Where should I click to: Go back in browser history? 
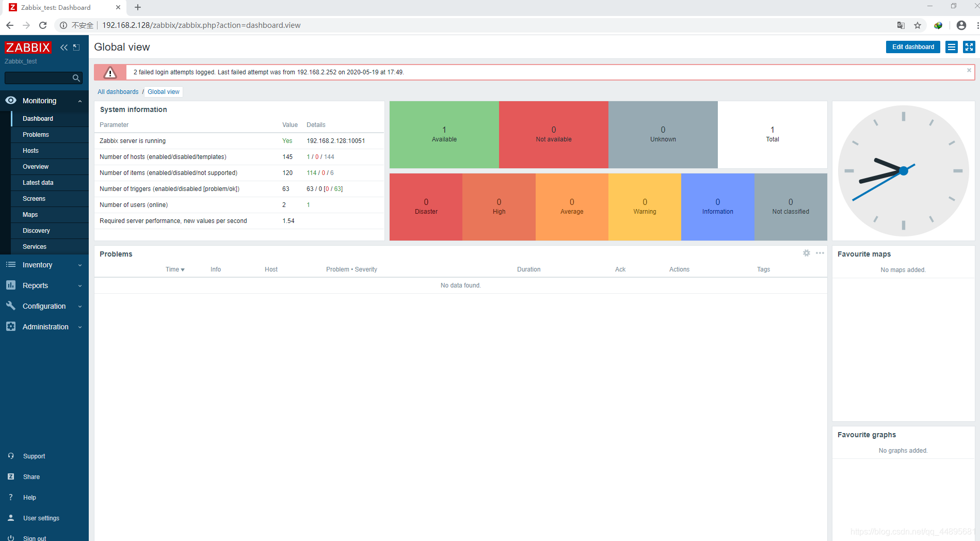[10, 25]
